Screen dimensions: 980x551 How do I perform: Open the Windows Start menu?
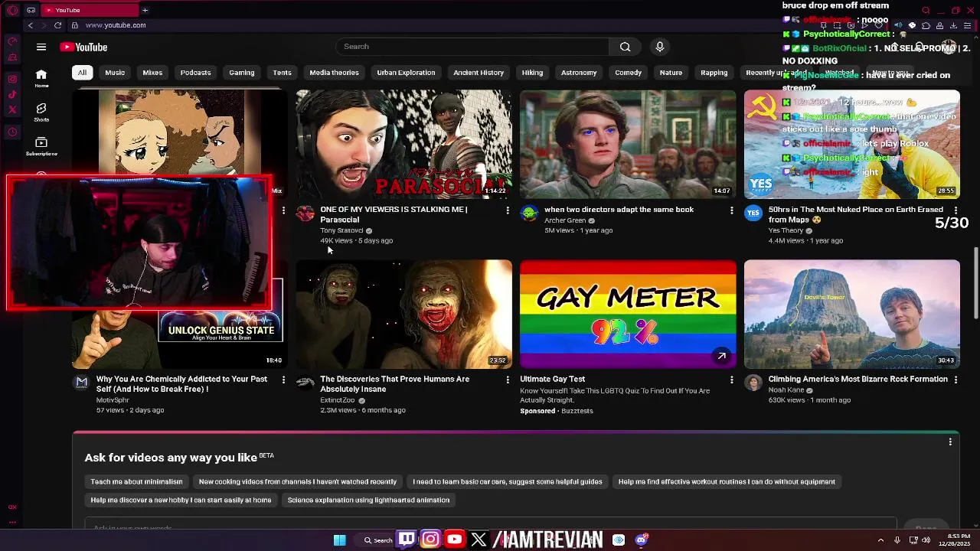coord(339,540)
